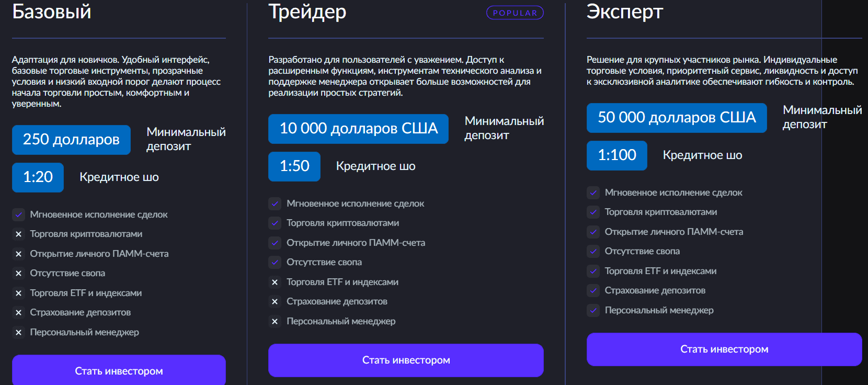Screen dimensions: 868x385
Task: Select the 1:50 leverage badge in Трейдер
Action: tap(294, 166)
